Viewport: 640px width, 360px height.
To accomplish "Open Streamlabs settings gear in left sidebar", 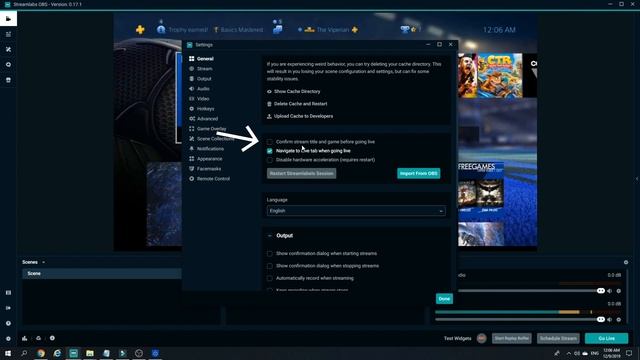I will click(x=8, y=338).
